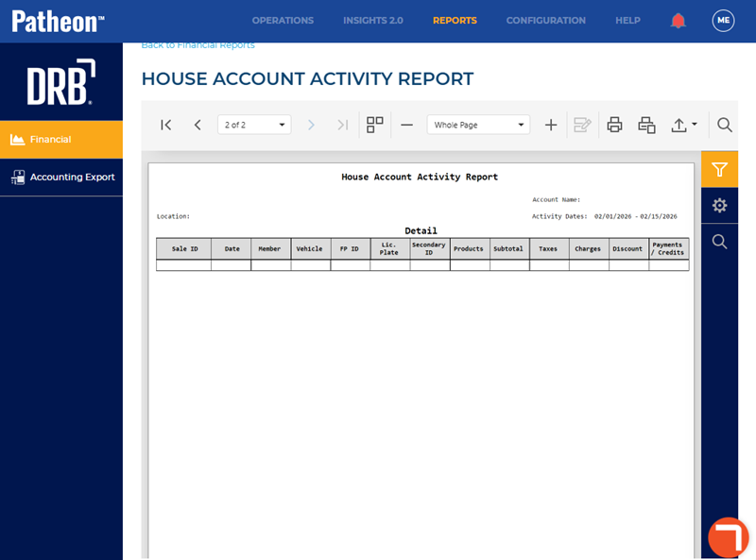The height and width of the screenshot is (560, 756).
Task: Expand the Whole Page zoom dropdown
Action: (478, 125)
